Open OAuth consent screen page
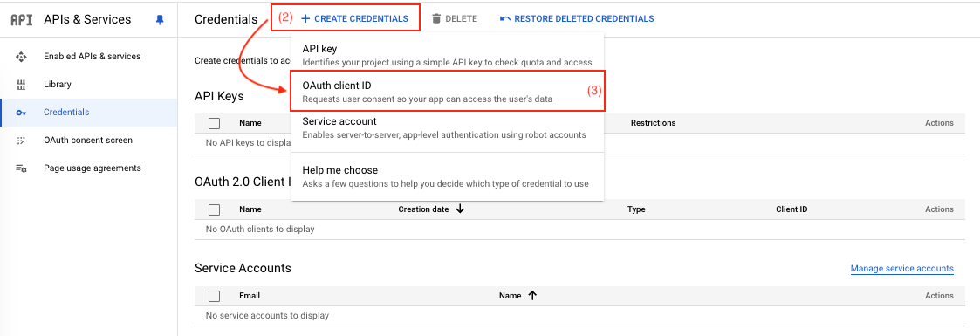Viewport: 980px width, 336px height. [89, 141]
